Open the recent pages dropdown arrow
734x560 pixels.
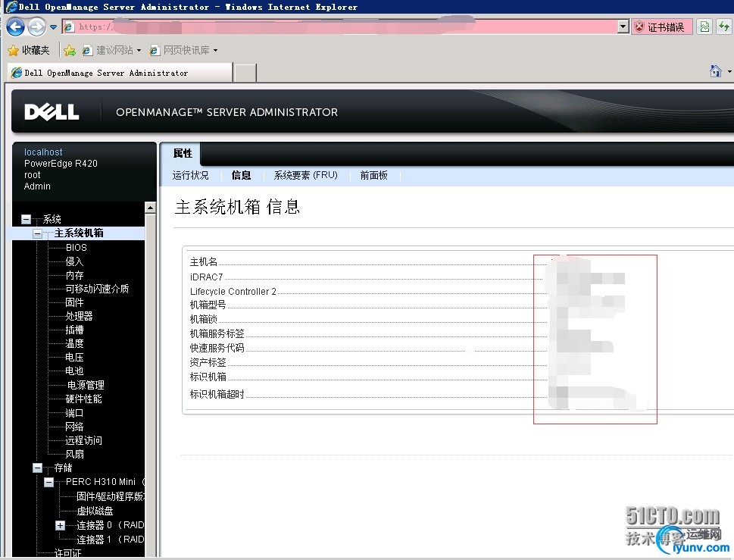[x=53, y=27]
